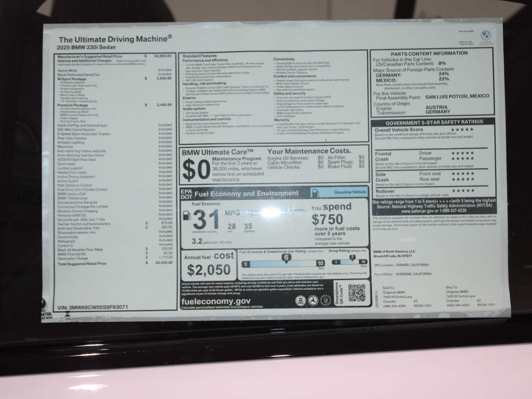Image resolution: width=532 pixels, height=399 pixels.
Task: Click Total Suggested Retail Price label
Action: click(x=82, y=264)
